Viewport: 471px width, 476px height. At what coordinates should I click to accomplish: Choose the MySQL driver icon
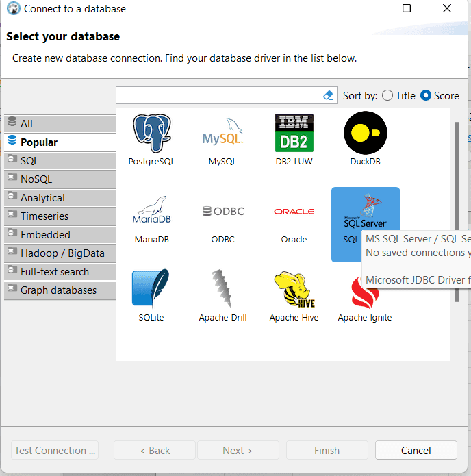(222, 140)
